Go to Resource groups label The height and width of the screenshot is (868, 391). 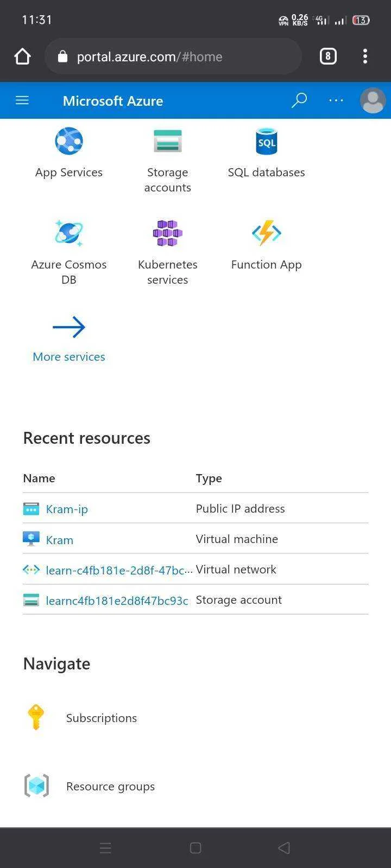point(110,787)
